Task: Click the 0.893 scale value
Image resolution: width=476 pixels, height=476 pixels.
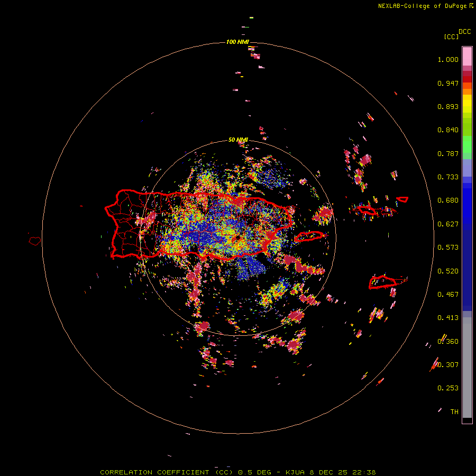Action: (448, 106)
